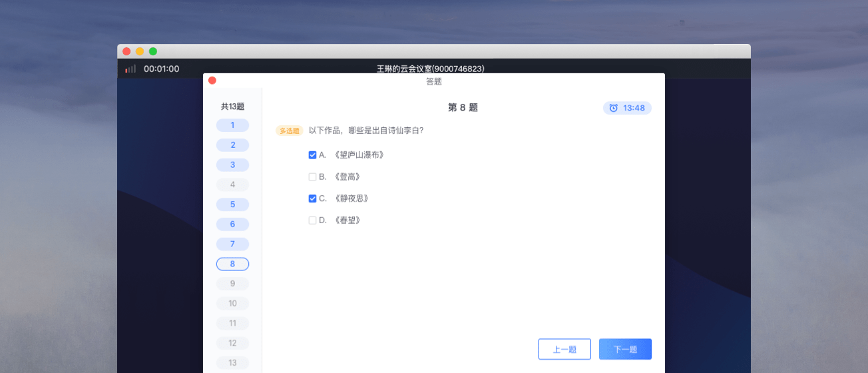The width and height of the screenshot is (868, 373).
Task: Jump to question 1 in sidebar
Action: (232, 125)
